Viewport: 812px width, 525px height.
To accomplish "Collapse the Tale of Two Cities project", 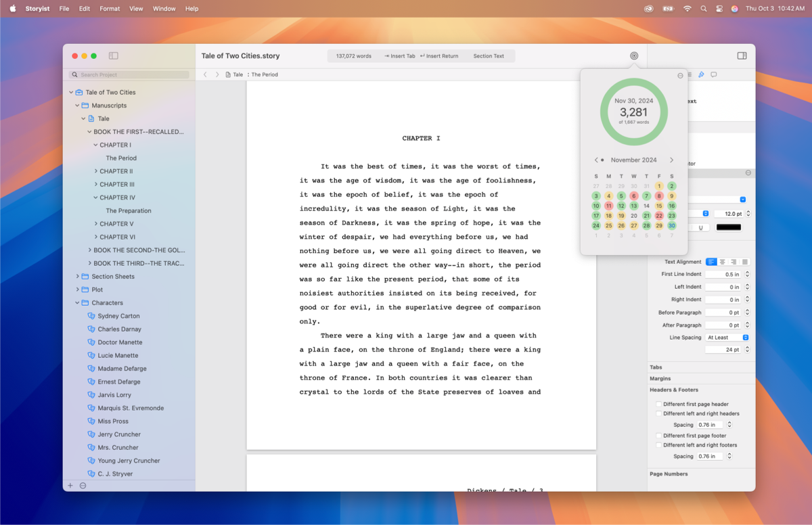I will tap(70, 92).
